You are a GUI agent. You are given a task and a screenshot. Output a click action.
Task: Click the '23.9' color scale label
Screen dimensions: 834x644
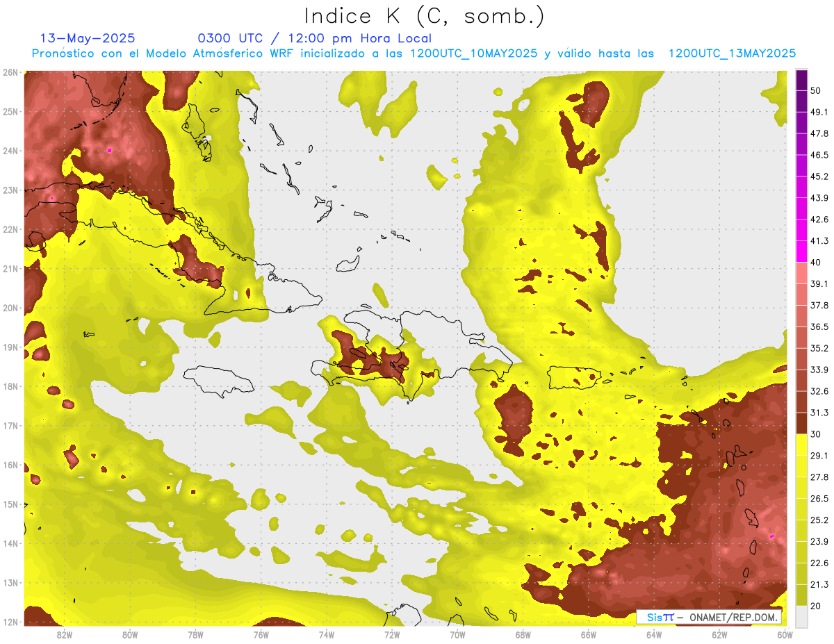[x=819, y=541]
